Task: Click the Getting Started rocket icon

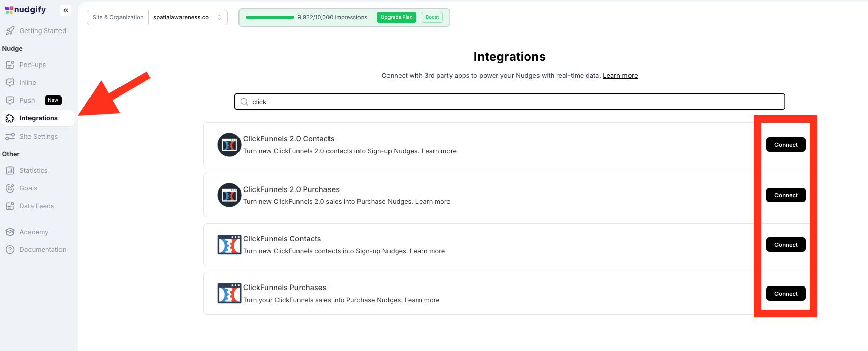Action: pos(10,31)
